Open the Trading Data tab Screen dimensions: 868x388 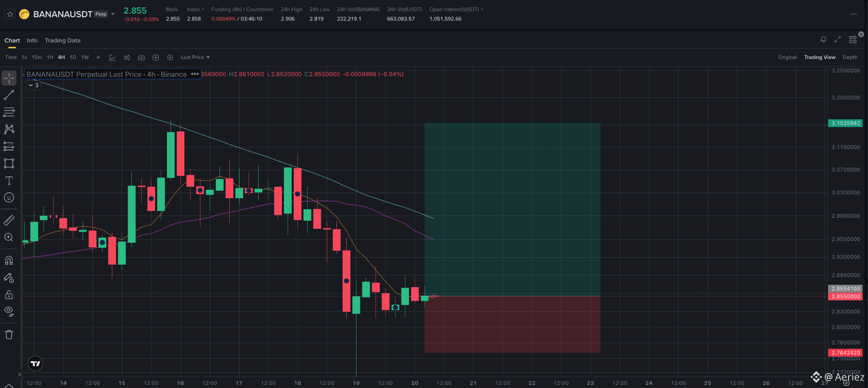[63, 41]
